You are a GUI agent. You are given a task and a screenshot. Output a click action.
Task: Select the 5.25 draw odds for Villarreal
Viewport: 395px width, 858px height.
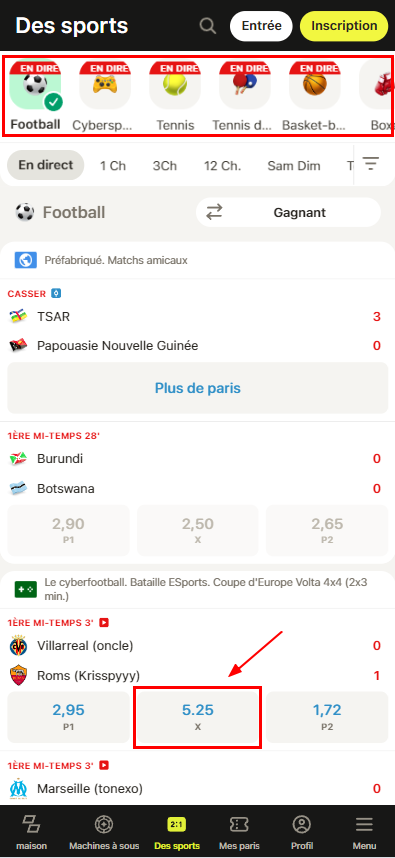coord(198,717)
